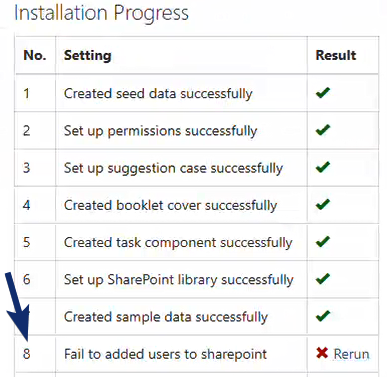Click 'Set up SharePoint library successfully' text

click(179, 280)
